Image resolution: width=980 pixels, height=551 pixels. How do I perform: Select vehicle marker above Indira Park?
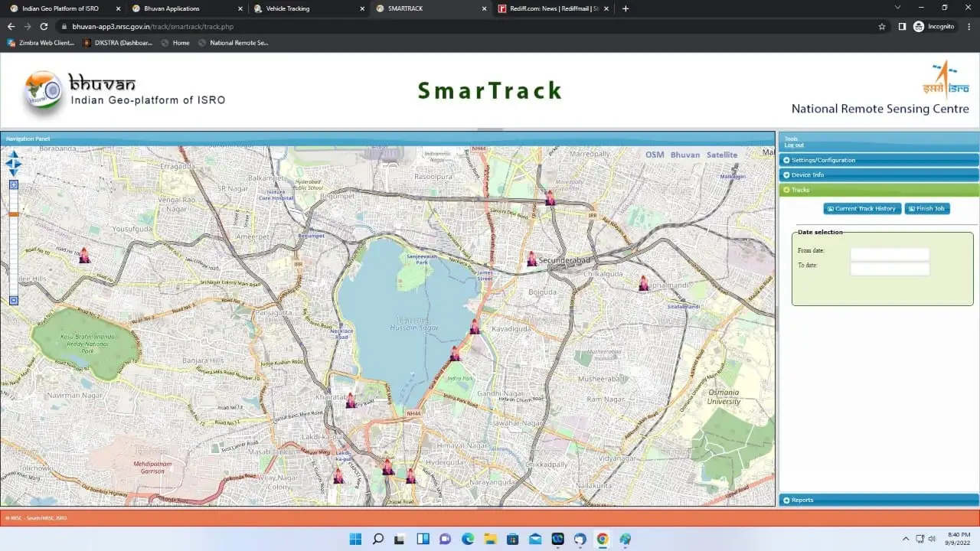[455, 354]
